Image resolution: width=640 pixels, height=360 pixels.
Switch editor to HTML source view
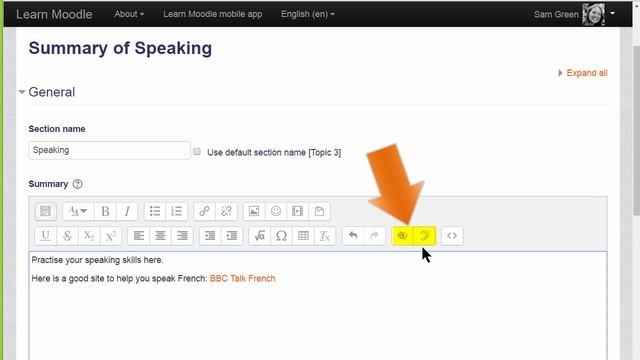[x=452, y=236]
